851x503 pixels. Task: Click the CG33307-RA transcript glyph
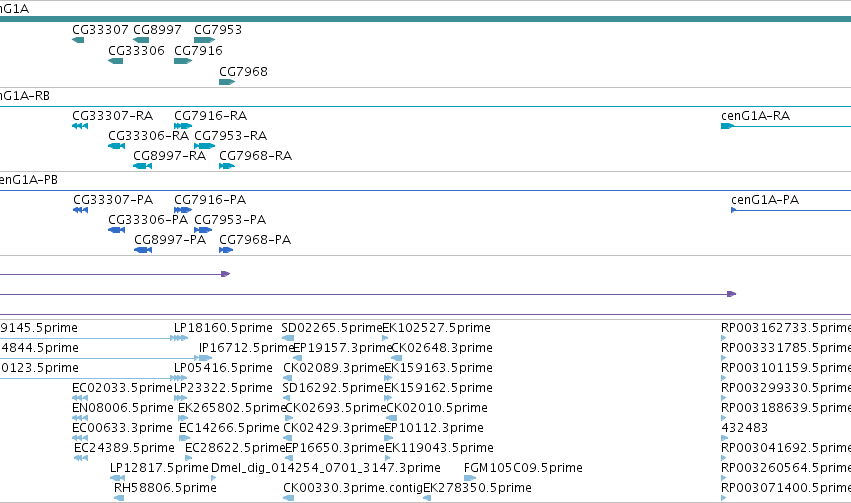80,126
